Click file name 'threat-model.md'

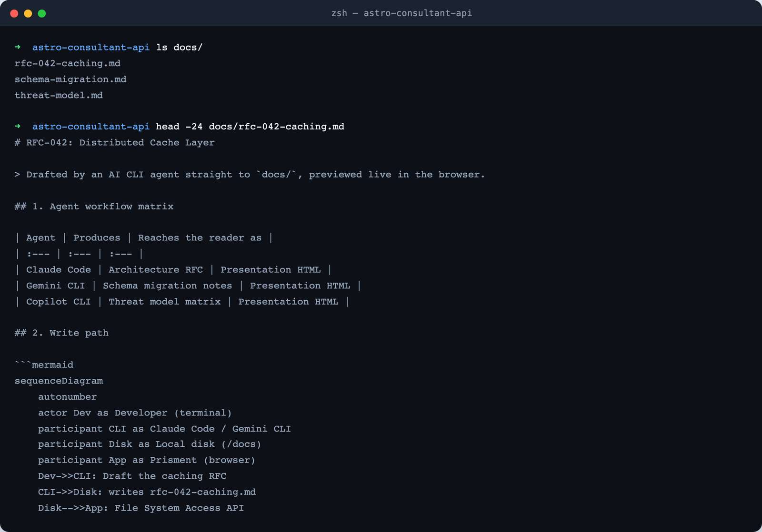59,95
